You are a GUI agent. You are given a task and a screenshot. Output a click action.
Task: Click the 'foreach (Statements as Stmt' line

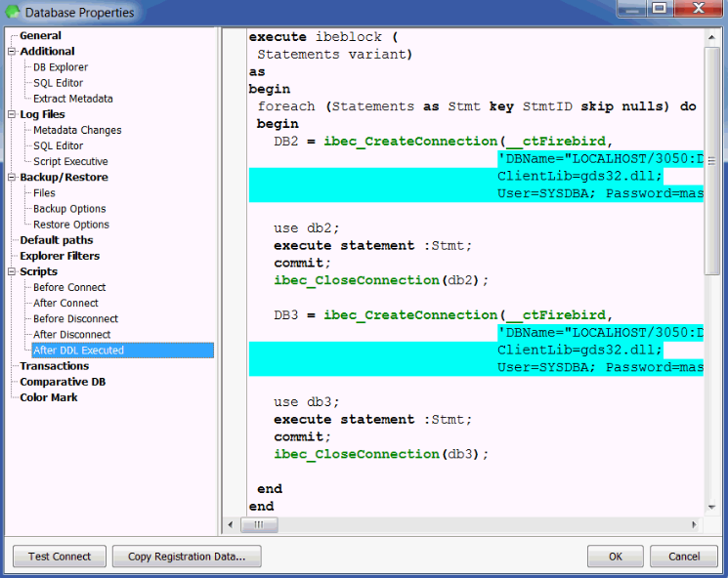pos(477,106)
